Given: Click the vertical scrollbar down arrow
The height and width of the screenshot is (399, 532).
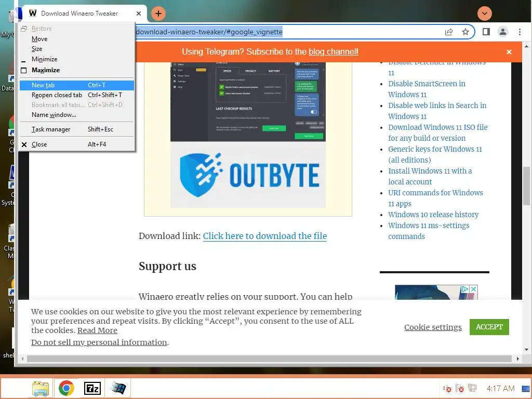Looking at the screenshot, I should coord(526,350).
